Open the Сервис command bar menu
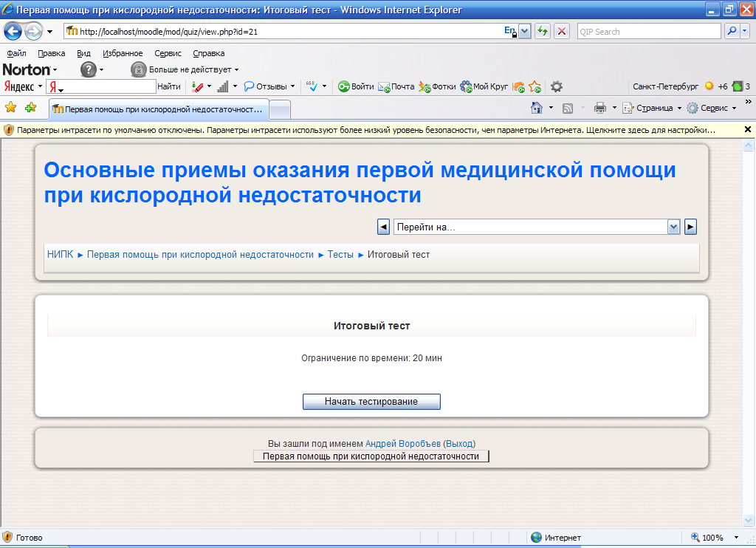Viewport: 756px width, 548px height. (x=712, y=108)
